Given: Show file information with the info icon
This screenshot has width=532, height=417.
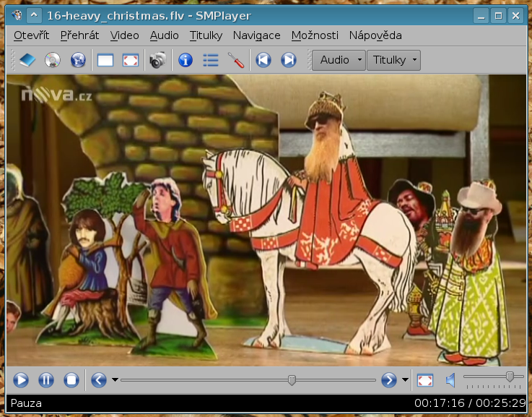Looking at the screenshot, I should coord(186,61).
